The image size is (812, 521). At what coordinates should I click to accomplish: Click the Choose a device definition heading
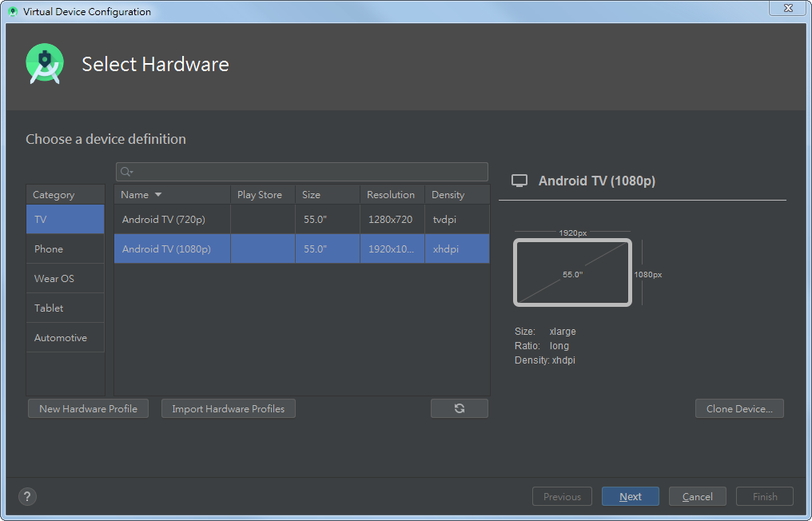click(105, 139)
